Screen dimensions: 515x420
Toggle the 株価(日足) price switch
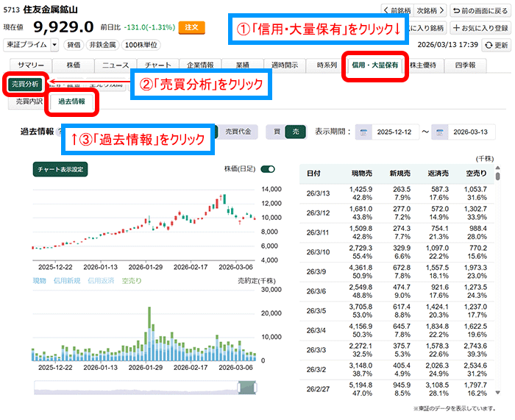point(268,169)
